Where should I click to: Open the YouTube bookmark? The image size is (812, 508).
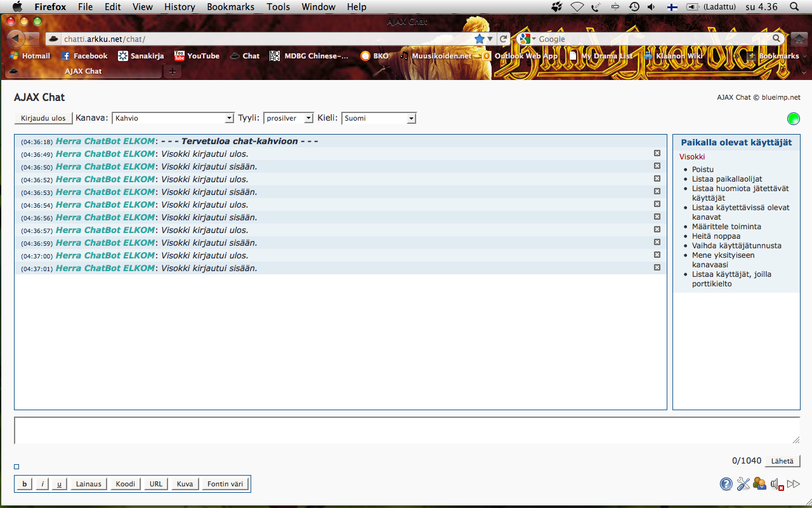tap(197, 56)
